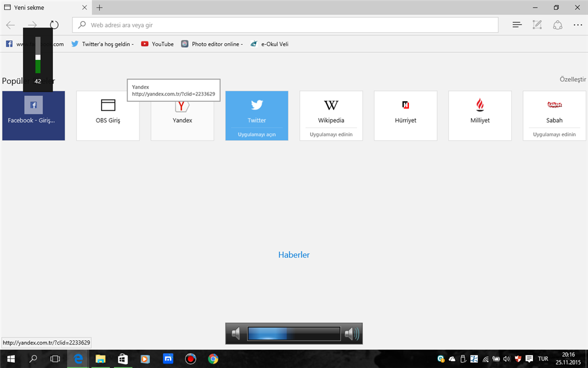Open the red screen recorder taskbar icon
Image resolution: width=588 pixels, height=368 pixels.
point(191,359)
